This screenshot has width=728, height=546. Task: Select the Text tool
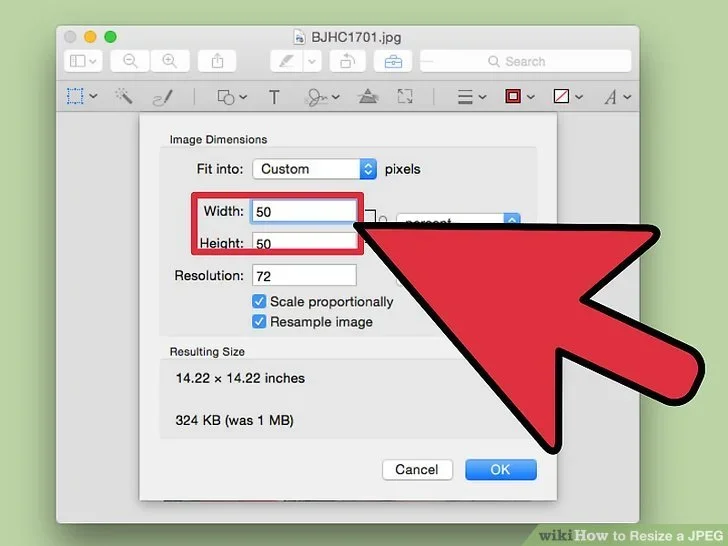pyautogui.click(x=274, y=97)
